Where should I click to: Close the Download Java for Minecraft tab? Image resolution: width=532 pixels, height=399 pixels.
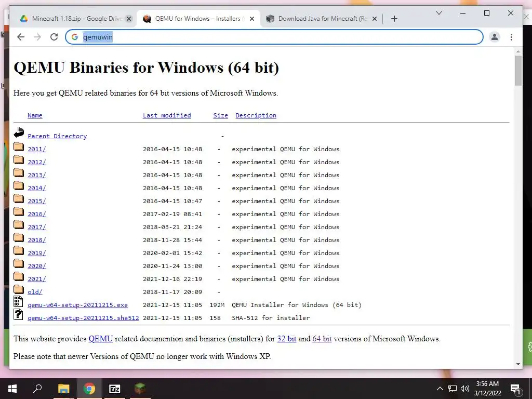pos(374,19)
